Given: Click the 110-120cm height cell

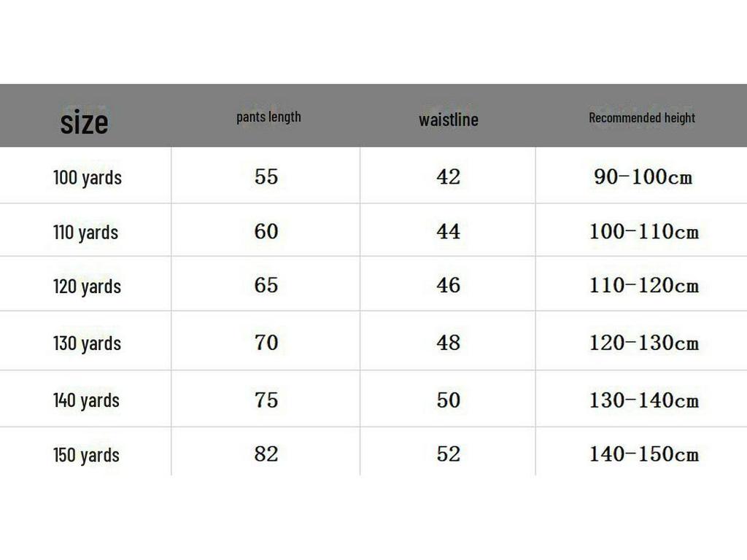Looking at the screenshot, I should [643, 286].
